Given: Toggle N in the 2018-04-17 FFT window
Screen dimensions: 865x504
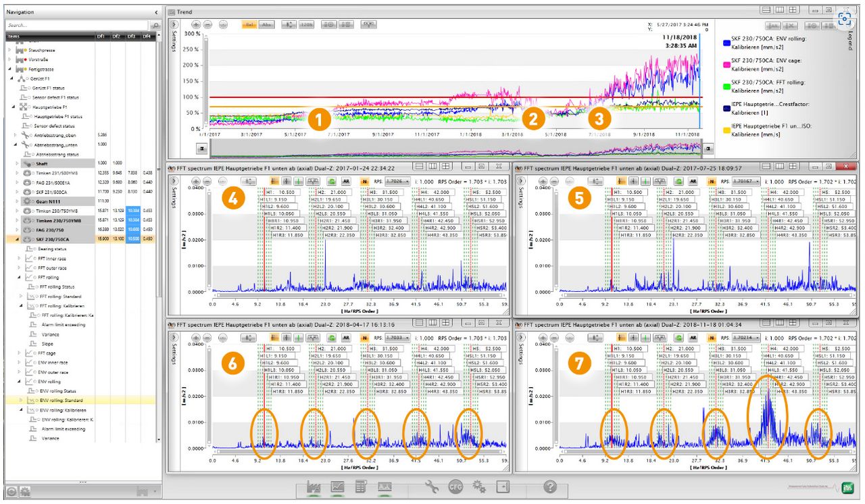Looking at the screenshot, I should (364, 336).
